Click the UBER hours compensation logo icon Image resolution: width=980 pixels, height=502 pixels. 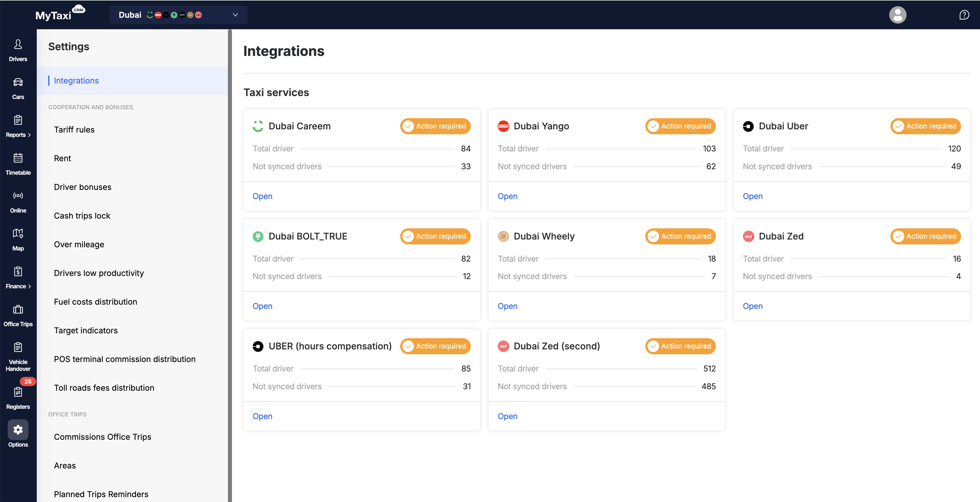258,346
